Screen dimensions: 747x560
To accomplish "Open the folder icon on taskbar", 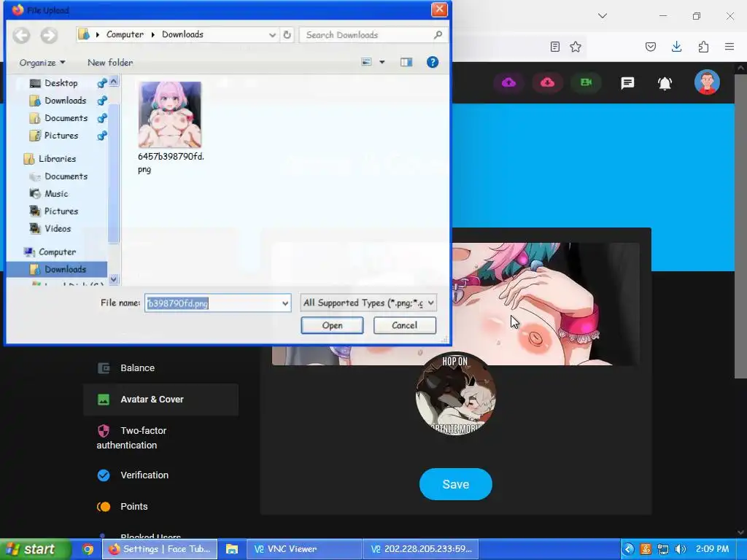I will [232, 549].
